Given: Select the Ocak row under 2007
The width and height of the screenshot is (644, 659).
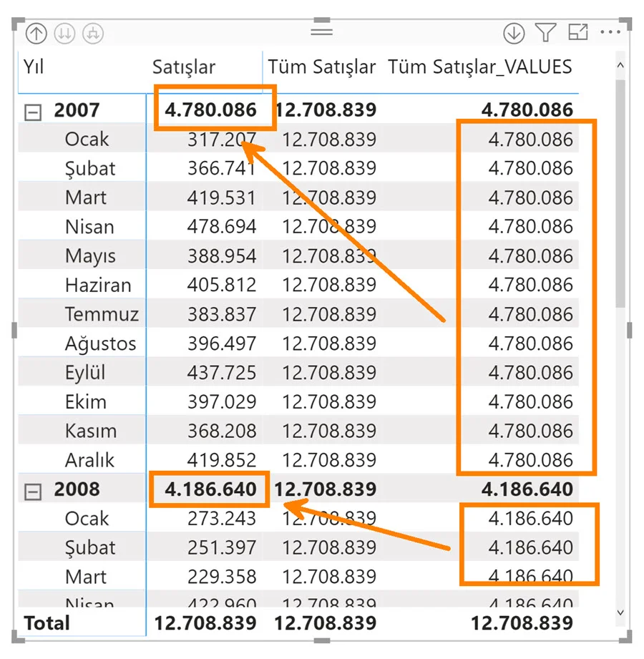Looking at the screenshot, I should [87, 139].
